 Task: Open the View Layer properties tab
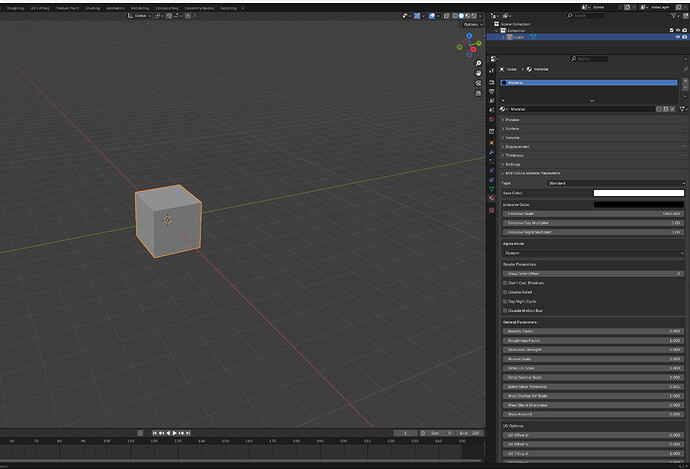click(x=492, y=101)
